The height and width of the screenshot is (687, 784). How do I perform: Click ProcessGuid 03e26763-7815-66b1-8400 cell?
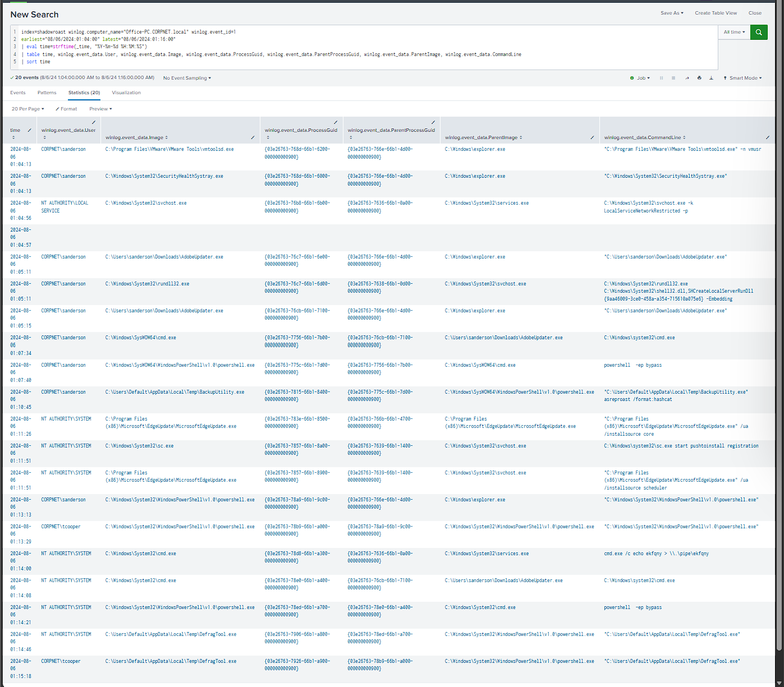(297, 395)
